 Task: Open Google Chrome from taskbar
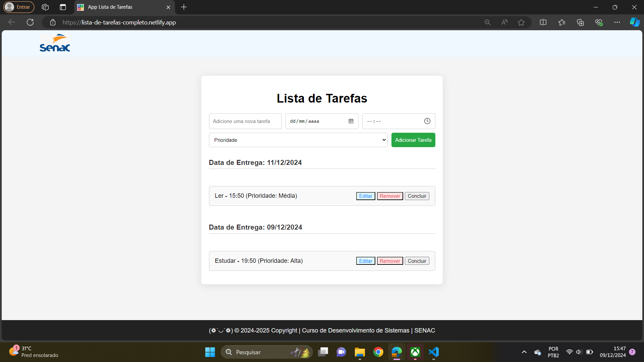pos(378,352)
